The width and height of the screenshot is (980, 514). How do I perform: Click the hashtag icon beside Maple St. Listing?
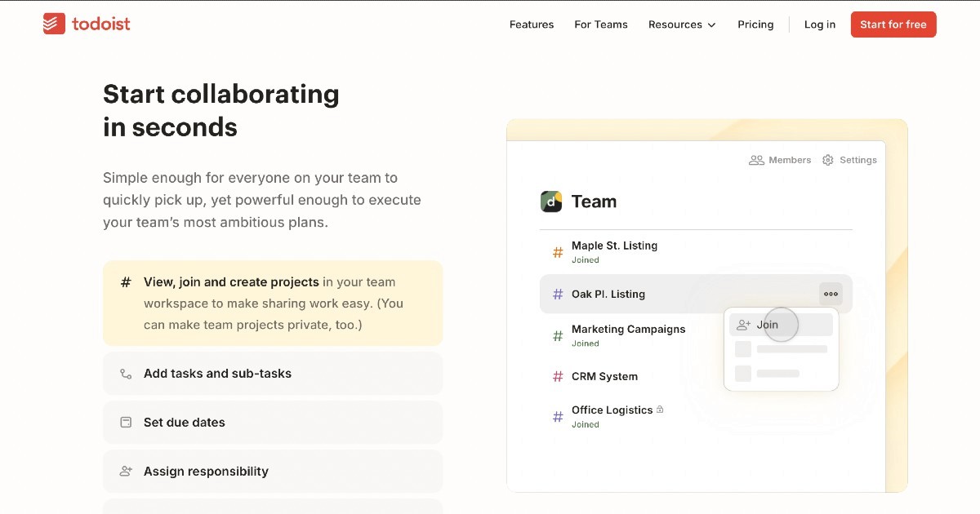[x=556, y=252]
